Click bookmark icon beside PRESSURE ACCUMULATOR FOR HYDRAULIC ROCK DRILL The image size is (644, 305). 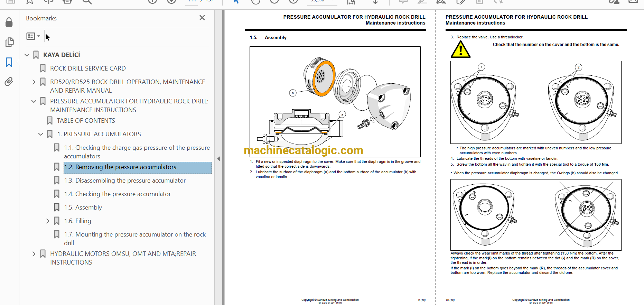point(43,101)
